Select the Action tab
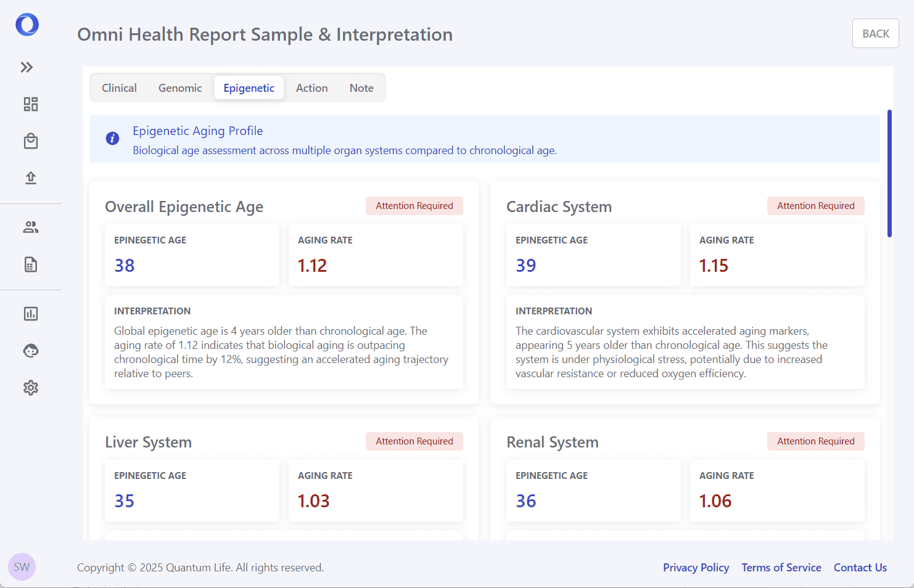Image resolution: width=914 pixels, height=588 pixels. 311,88
